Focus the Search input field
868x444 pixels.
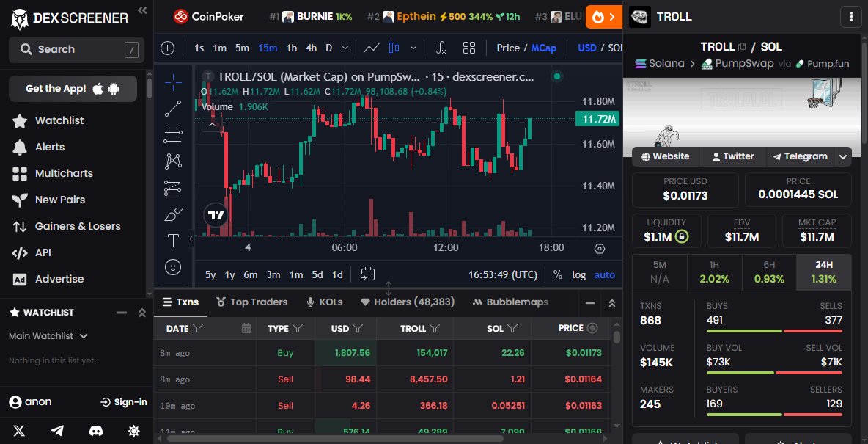tap(76, 49)
